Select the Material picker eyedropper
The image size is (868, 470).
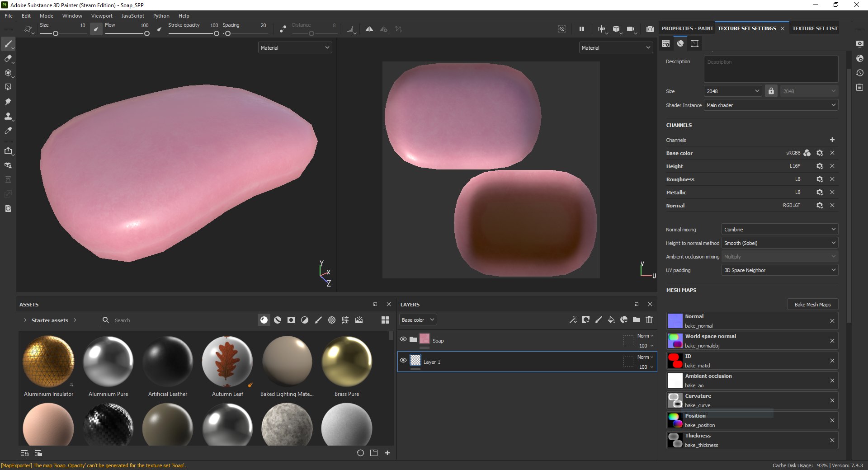8,131
